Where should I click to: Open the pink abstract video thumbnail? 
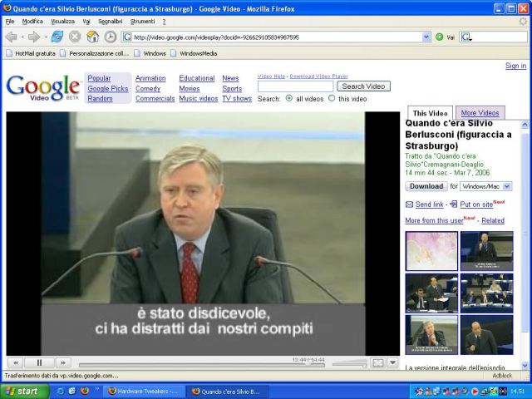tap(431, 251)
